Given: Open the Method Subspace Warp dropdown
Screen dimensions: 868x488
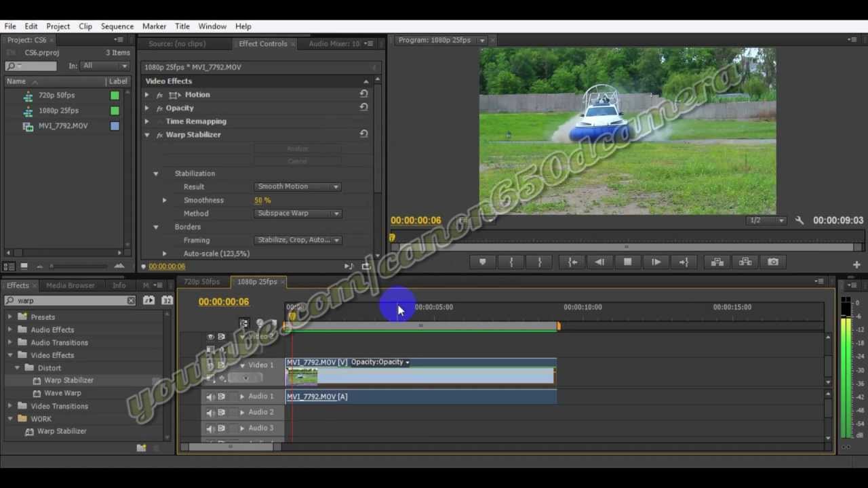Looking at the screenshot, I should (x=298, y=213).
